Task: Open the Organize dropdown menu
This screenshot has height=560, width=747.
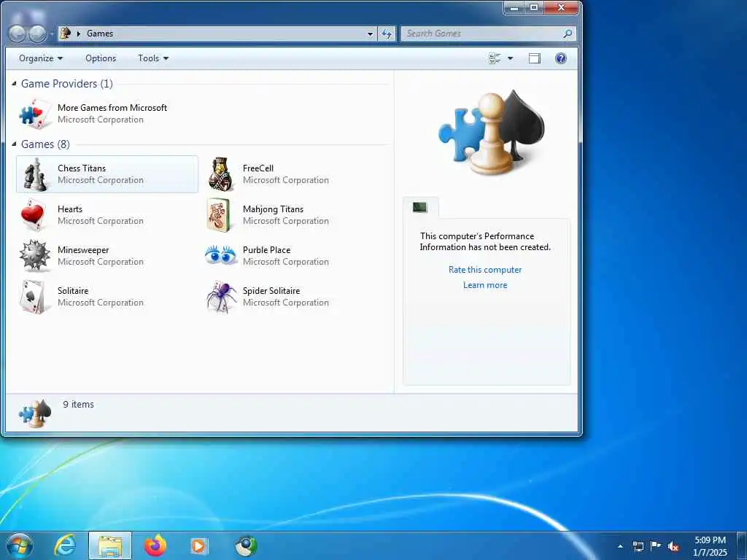Action: (x=41, y=58)
